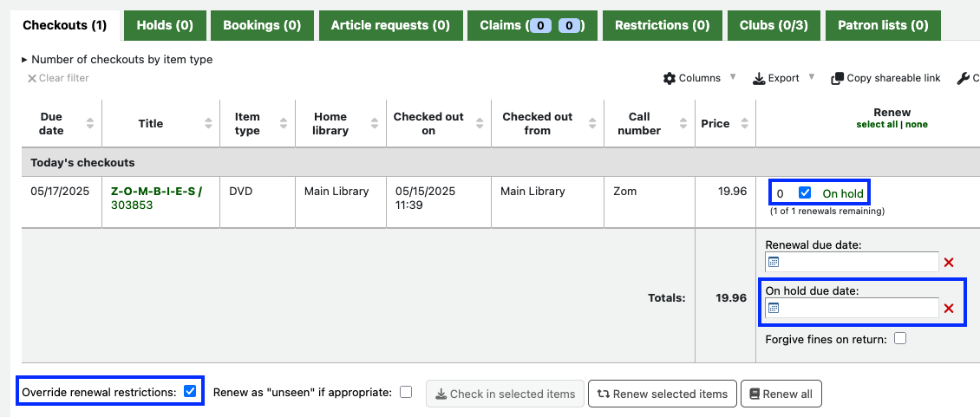Toggle Override renewal restrictions checkbox
The width and height of the screenshot is (980, 417).
pyautogui.click(x=190, y=392)
